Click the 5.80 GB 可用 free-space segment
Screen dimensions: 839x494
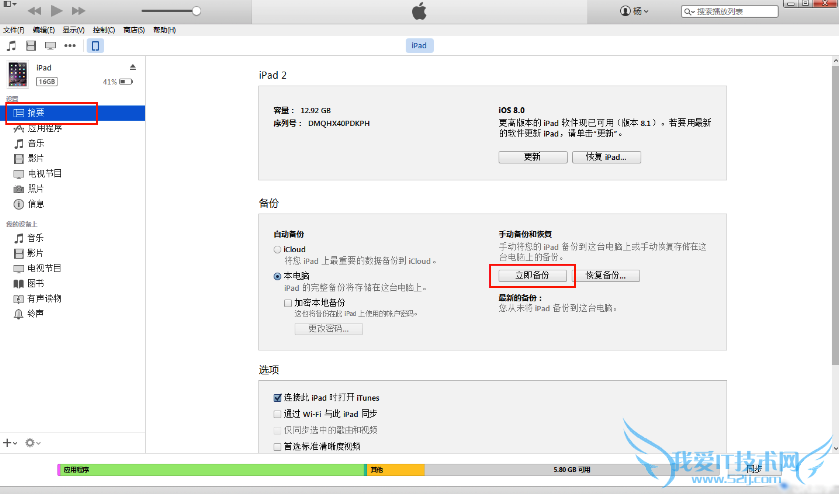[x=571, y=470]
